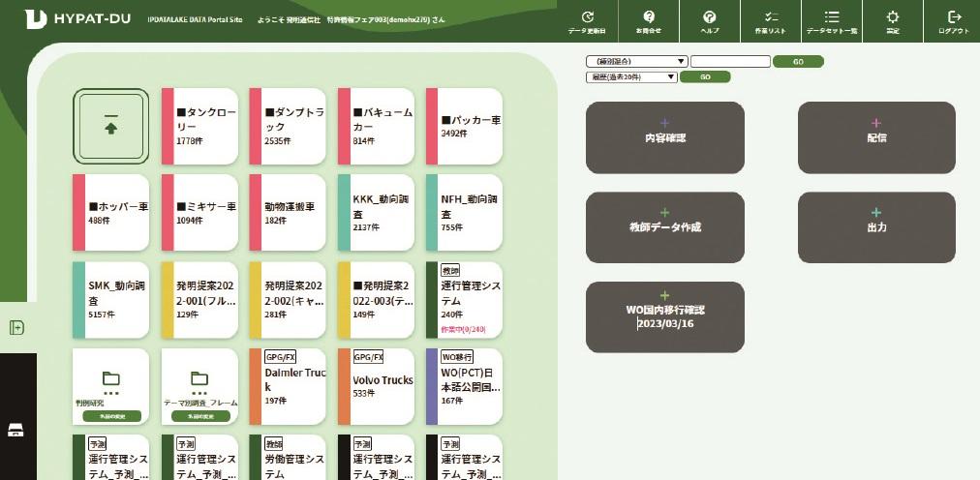This screenshot has width=980, height=480.
Task: Open the ヘルプ help icon
Action: pyautogui.click(x=710, y=17)
